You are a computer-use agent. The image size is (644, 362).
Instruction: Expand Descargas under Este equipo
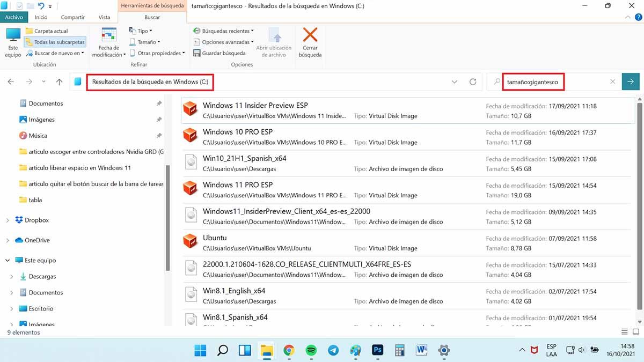pyautogui.click(x=12, y=277)
